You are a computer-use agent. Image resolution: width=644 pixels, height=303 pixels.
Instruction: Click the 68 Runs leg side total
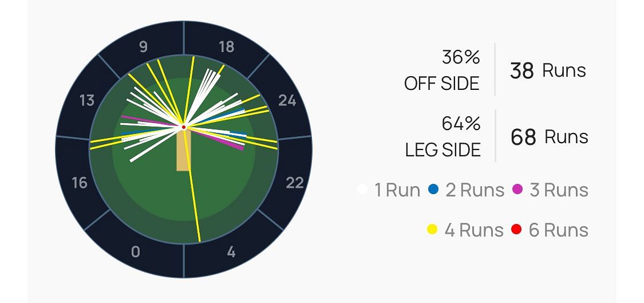click(x=549, y=137)
